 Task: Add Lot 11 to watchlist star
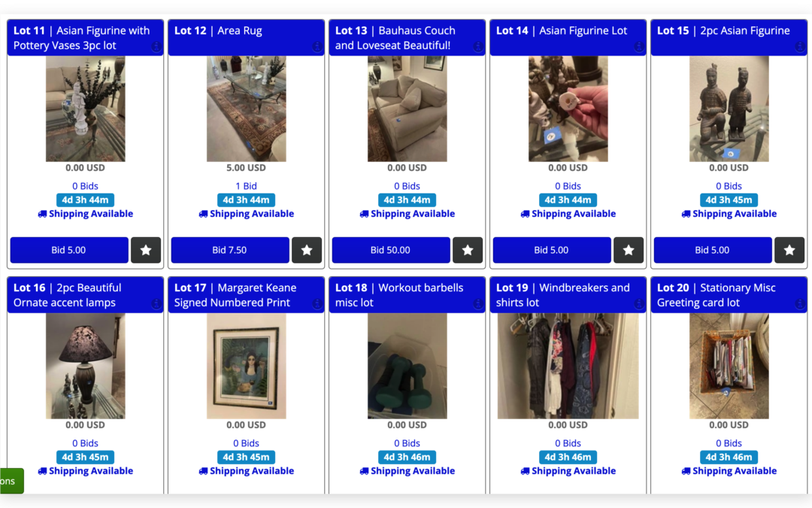coord(146,250)
